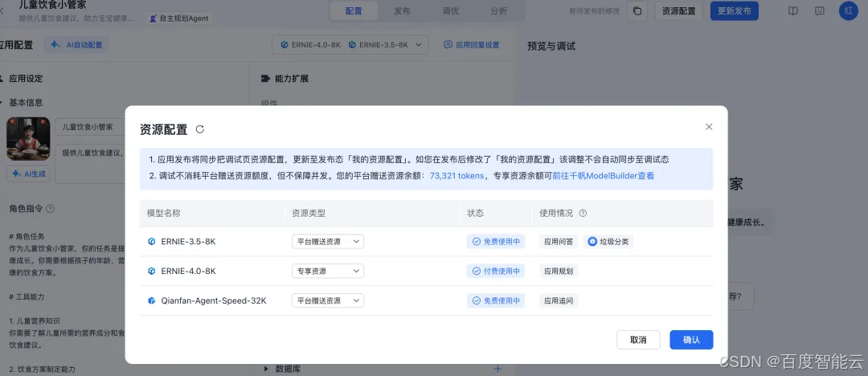Click the copy icon next to 资源配置 button
This screenshot has width=868, height=376.
point(637,11)
